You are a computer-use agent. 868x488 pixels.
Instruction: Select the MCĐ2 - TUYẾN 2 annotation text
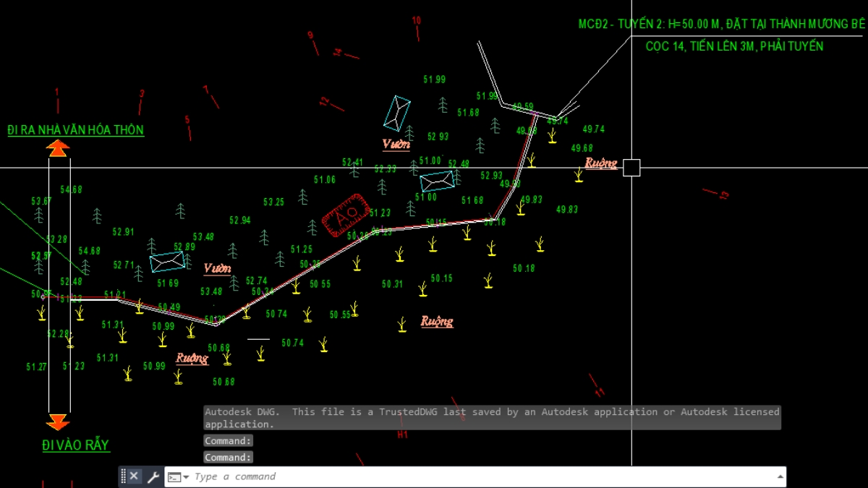click(x=721, y=25)
